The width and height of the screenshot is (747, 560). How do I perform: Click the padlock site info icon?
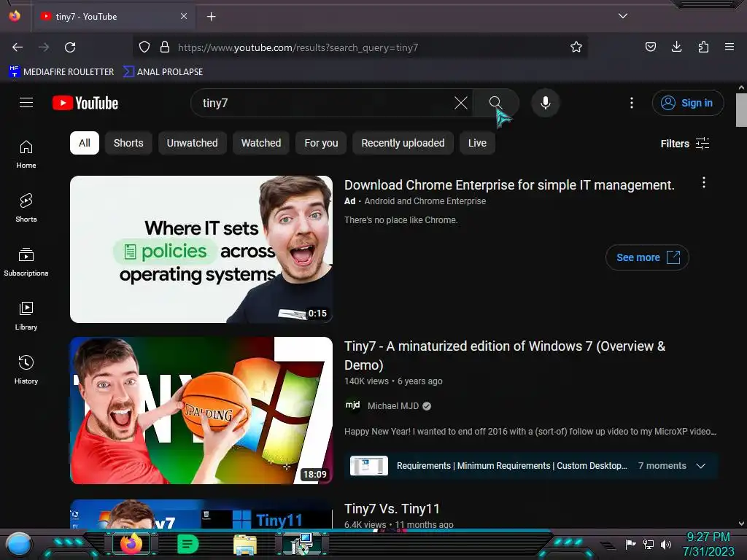coord(165,47)
